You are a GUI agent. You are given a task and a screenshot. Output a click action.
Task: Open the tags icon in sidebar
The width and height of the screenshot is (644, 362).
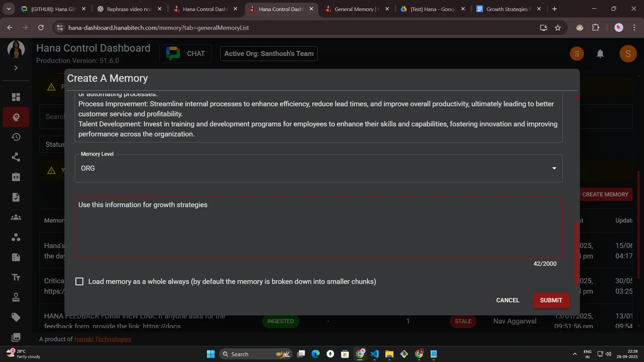pyautogui.click(x=16, y=317)
